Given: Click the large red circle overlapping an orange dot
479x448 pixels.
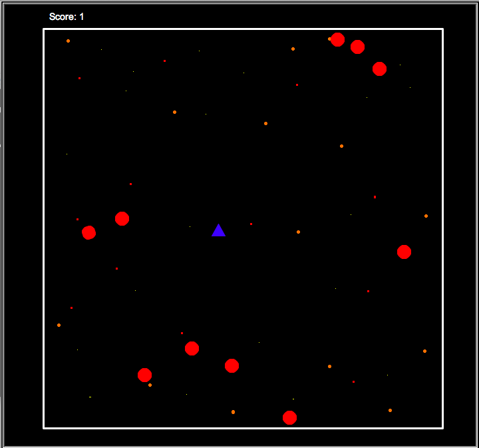Looking at the screenshot, I should point(337,40).
